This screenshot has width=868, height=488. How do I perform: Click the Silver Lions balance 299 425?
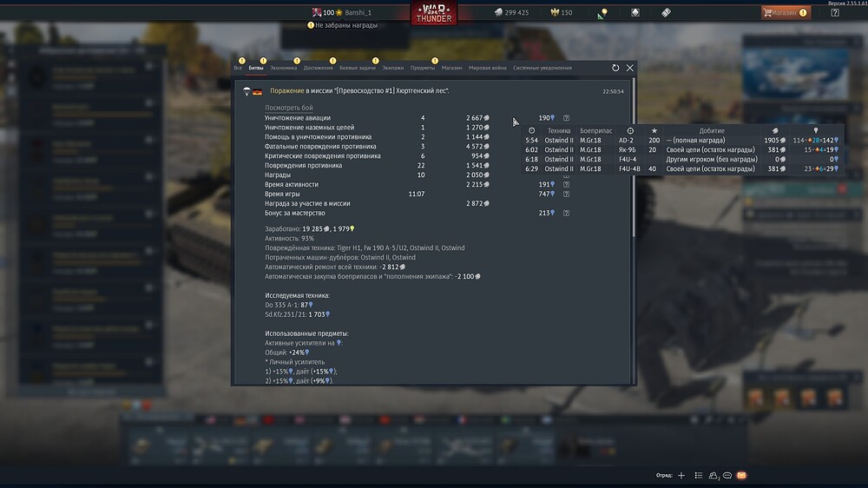click(511, 13)
